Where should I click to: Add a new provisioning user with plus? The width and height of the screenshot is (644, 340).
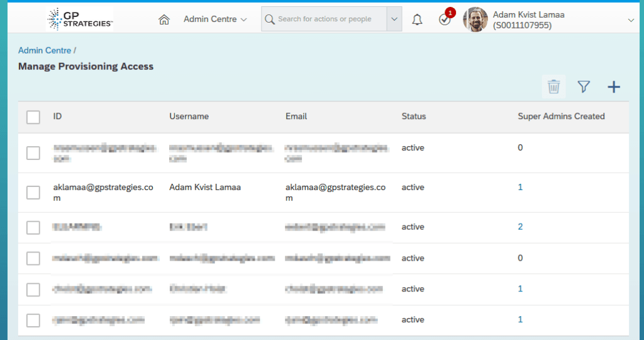pyautogui.click(x=614, y=87)
